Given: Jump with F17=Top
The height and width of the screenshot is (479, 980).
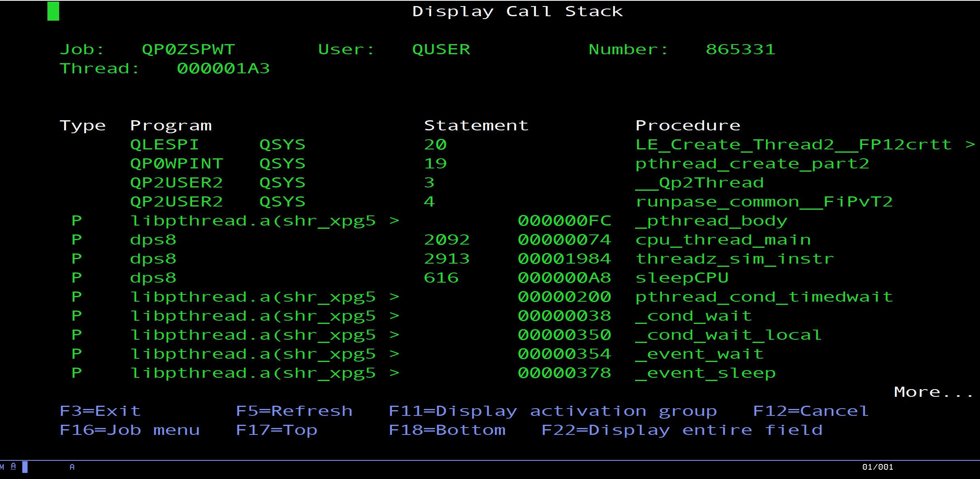Looking at the screenshot, I should (x=276, y=430).
